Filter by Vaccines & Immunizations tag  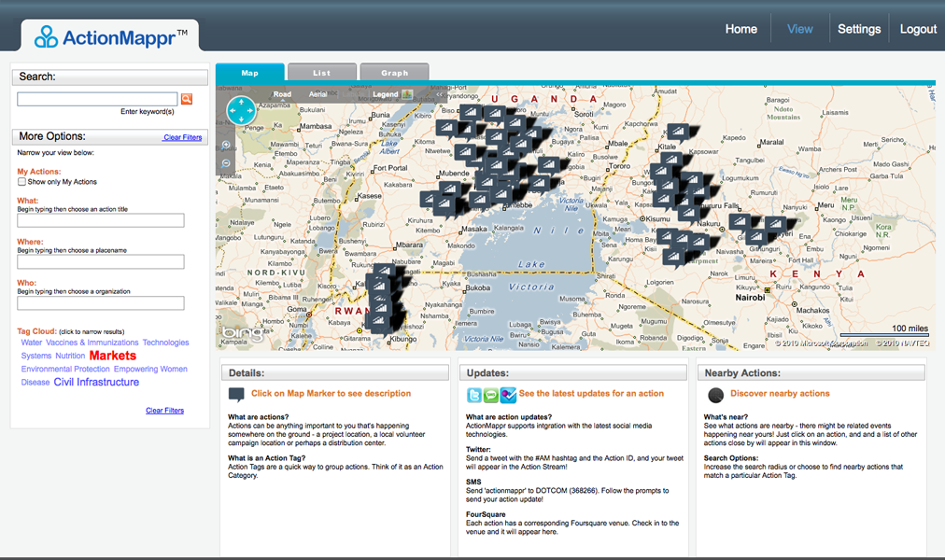(92, 342)
